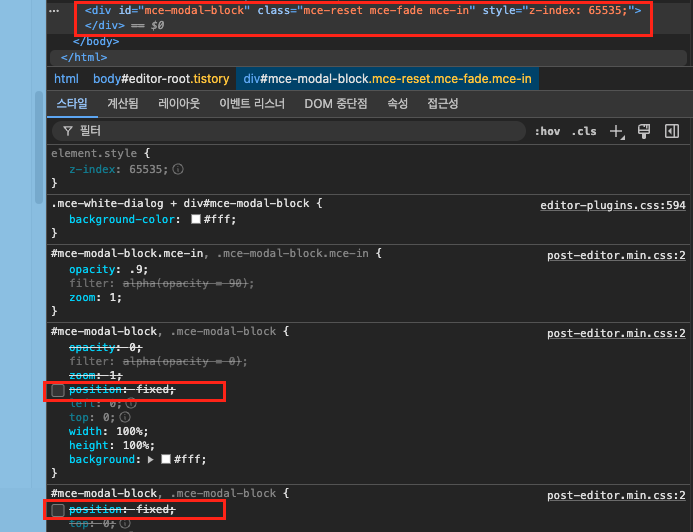
Task: Open the 레이아웃 tab
Action: [179, 104]
